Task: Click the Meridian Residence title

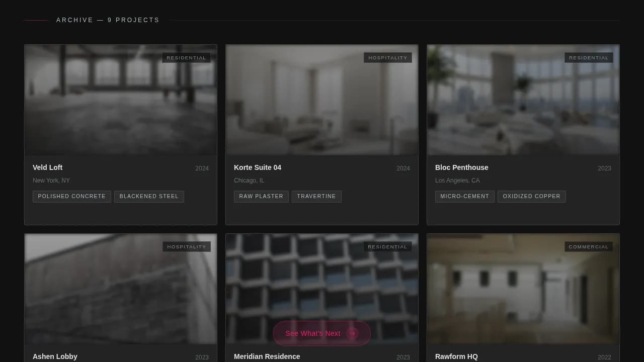Action: coord(267,356)
